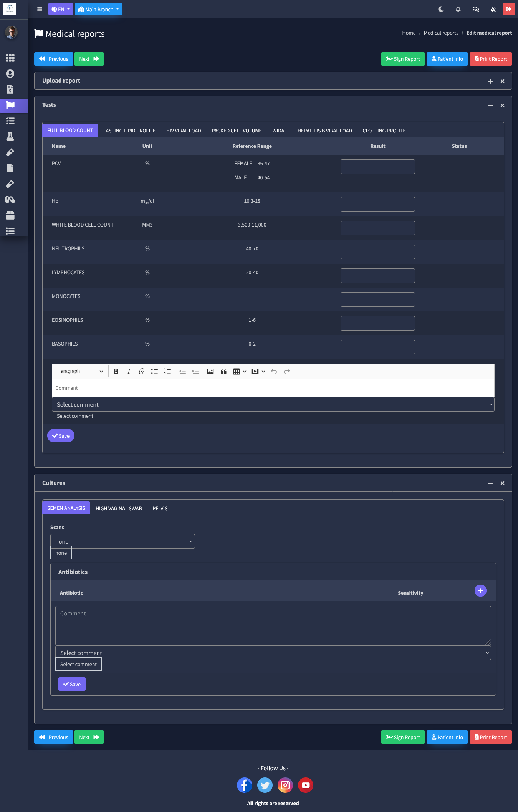Click the Bold formatting icon

[x=116, y=371]
